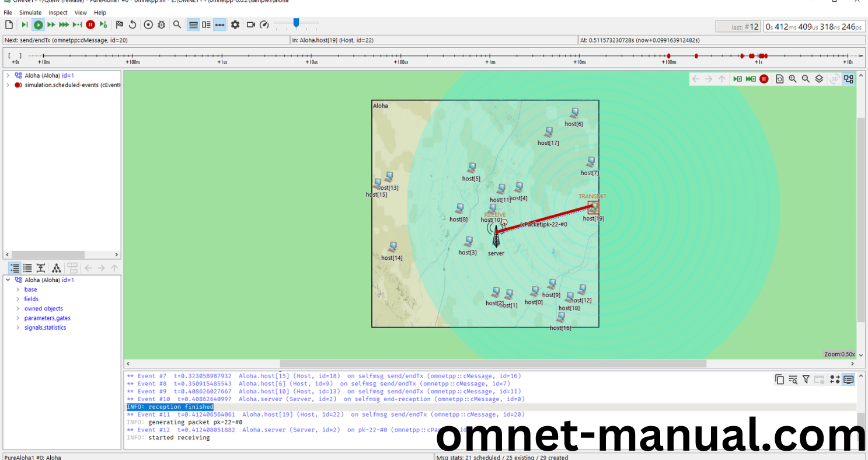
Task: Click the layers icon on canvas toolbar
Action: click(x=819, y=79)
